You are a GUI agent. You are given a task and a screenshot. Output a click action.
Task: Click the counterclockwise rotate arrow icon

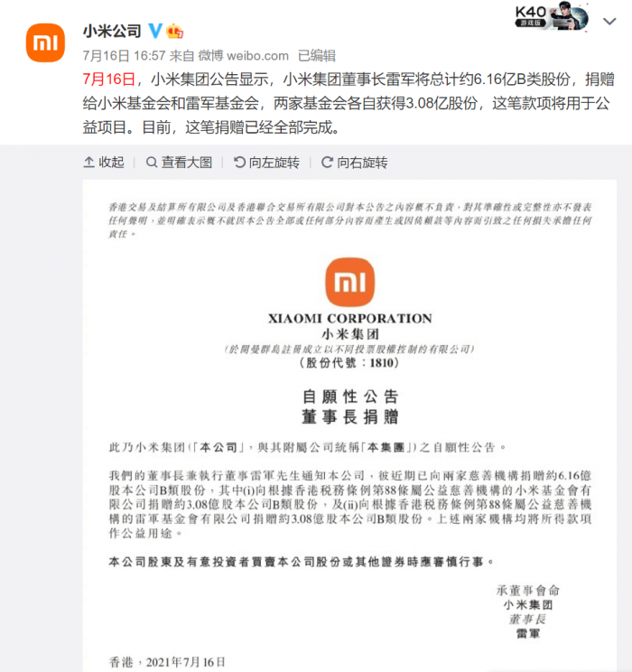click(x=239, y=163)
